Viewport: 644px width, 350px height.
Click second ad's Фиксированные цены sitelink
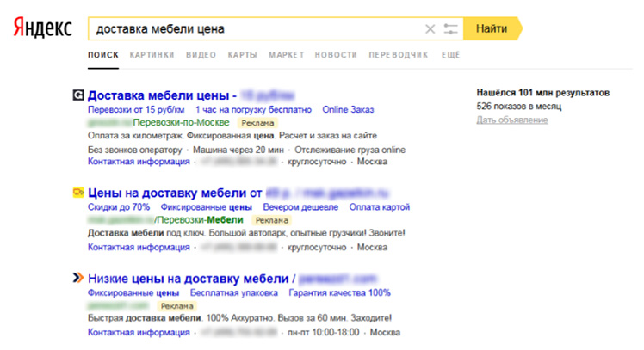[206, 206]
